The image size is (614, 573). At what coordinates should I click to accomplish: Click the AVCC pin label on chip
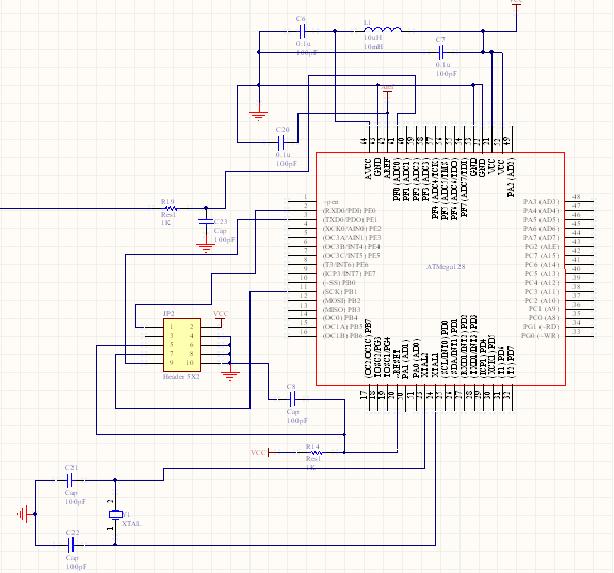click(x=368, y=169)
